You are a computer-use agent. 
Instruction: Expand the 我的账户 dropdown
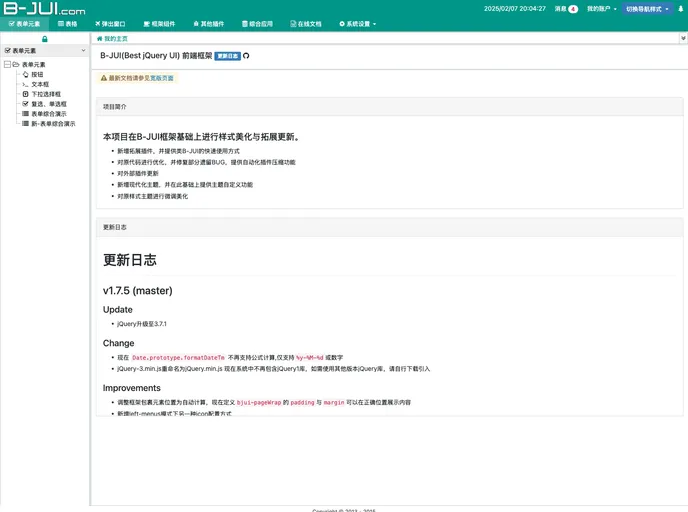pyautogui.click(x=602, y=9)
